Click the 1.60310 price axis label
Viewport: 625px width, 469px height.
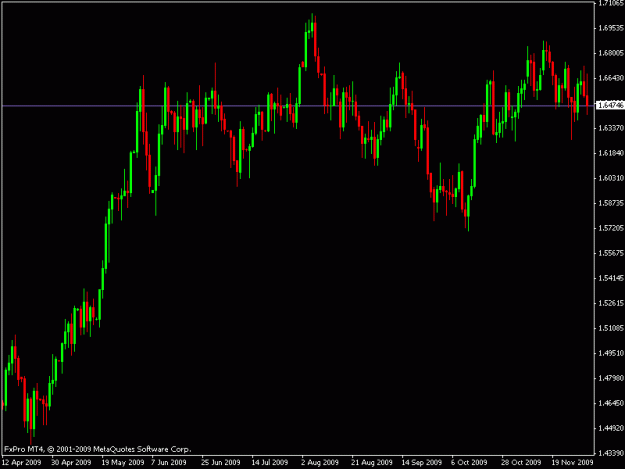[611, 178]
